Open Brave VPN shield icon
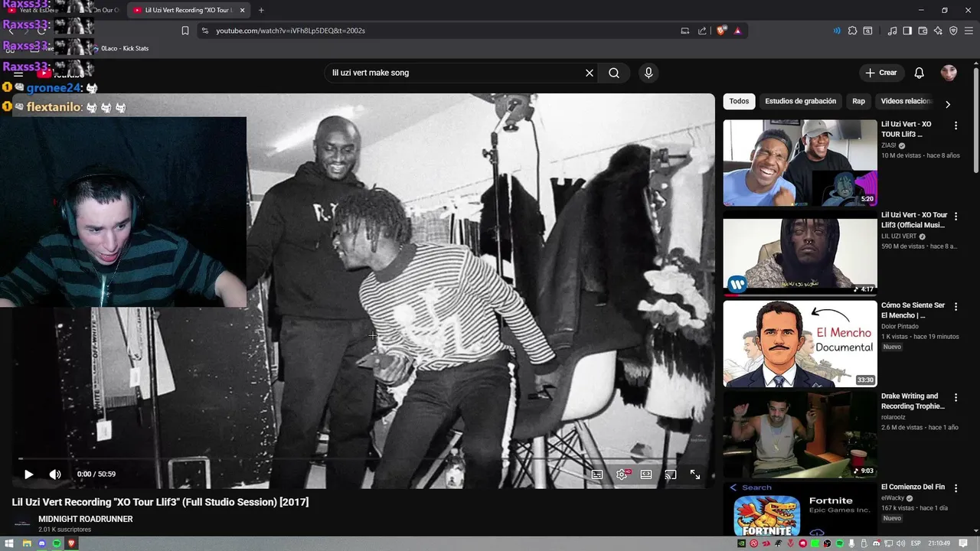Image resolution: width=980 pixels, height=551 pixels. click(953, 31)
